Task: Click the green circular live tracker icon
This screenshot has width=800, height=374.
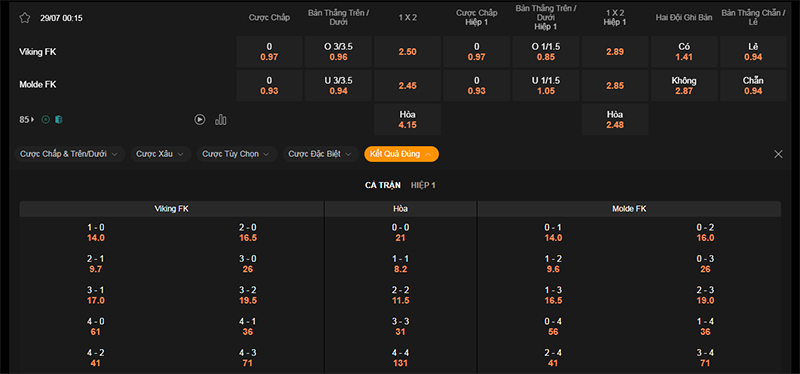Action: tap(45, 119)
